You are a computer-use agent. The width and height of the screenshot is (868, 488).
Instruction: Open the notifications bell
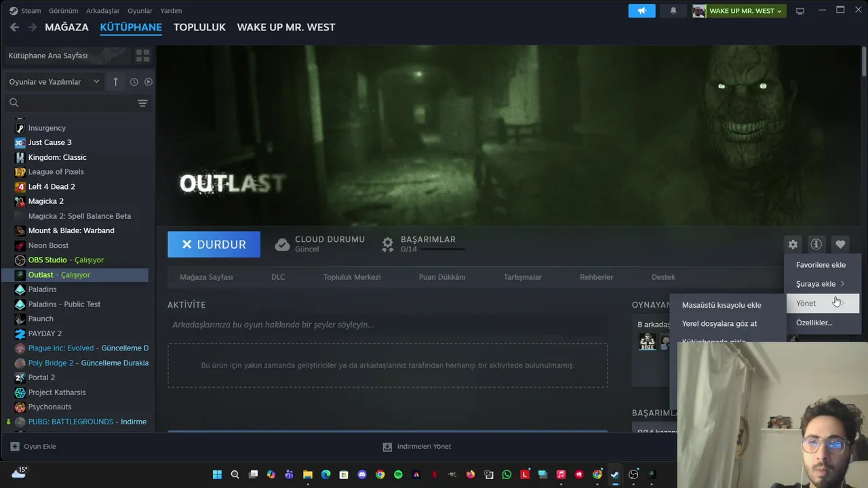point(673,11)
